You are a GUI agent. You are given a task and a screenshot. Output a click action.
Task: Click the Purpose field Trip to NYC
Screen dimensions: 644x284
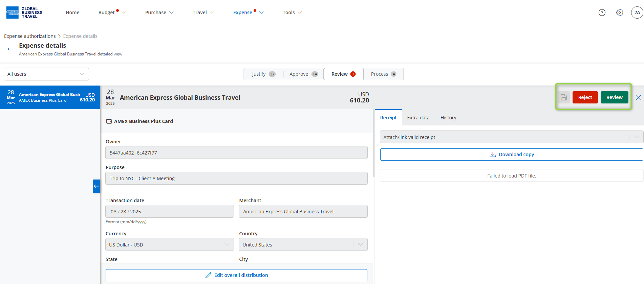[236, 178]
